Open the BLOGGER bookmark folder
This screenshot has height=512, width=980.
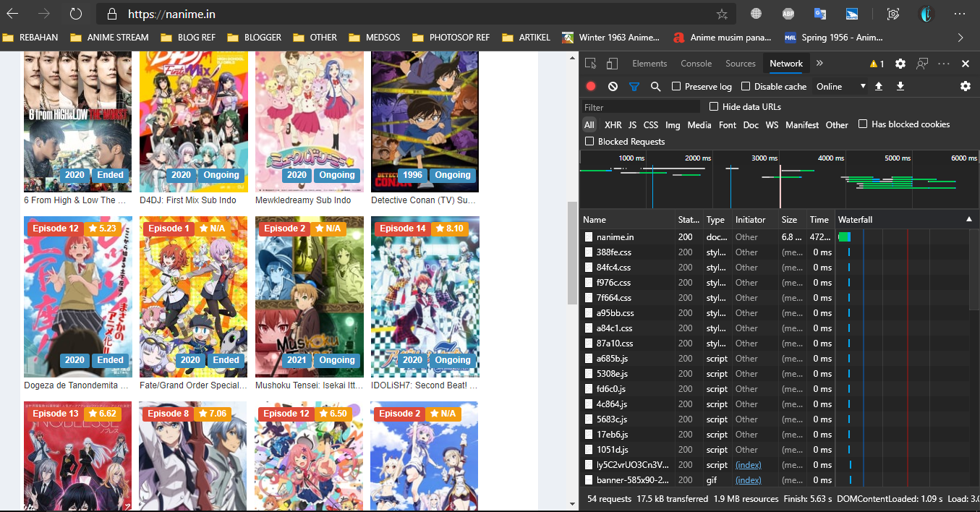(x=254, y=38)
